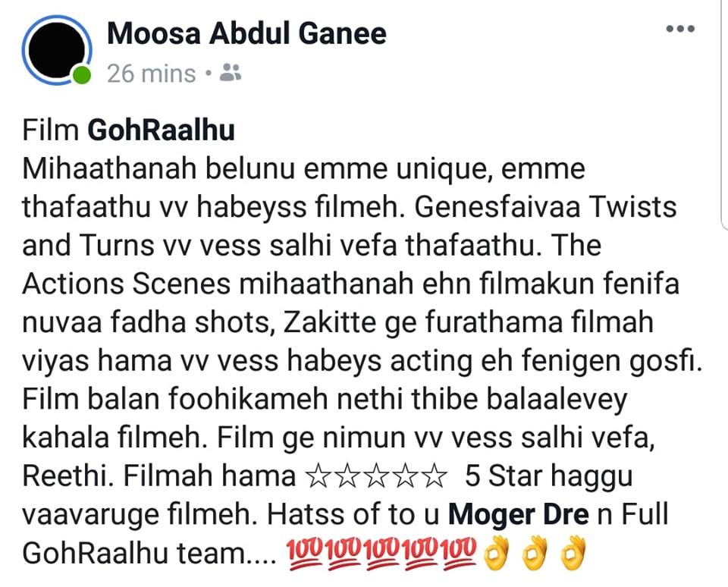
Task: Click the first hundred-points emoji
Action: coord(305,553)
